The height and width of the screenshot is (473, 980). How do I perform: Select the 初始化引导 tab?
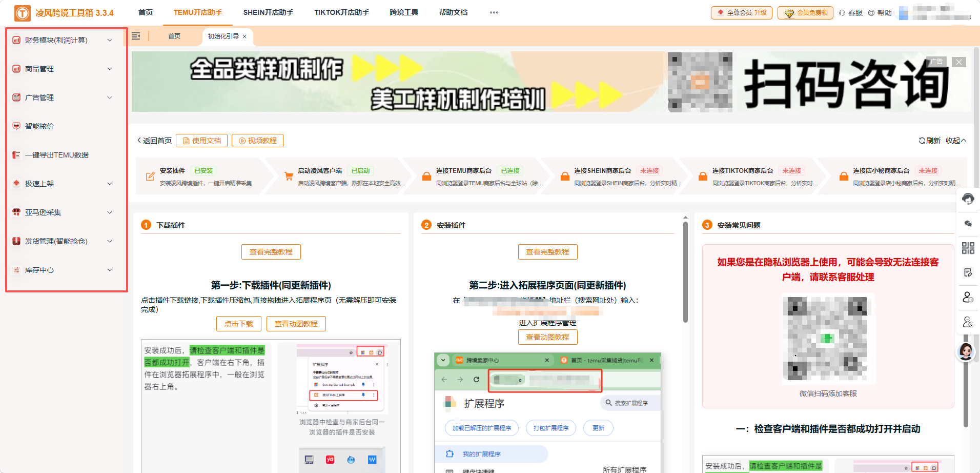[x=223, y=36]
